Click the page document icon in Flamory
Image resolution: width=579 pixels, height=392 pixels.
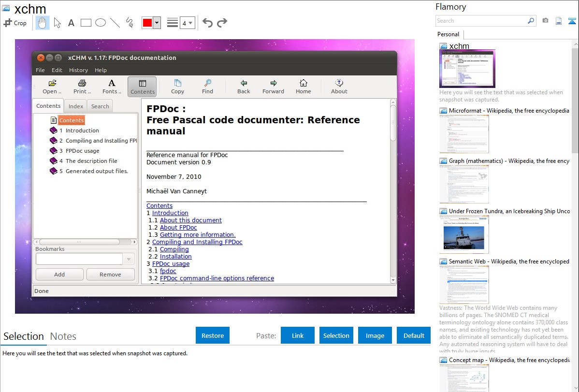coord(559,21)
